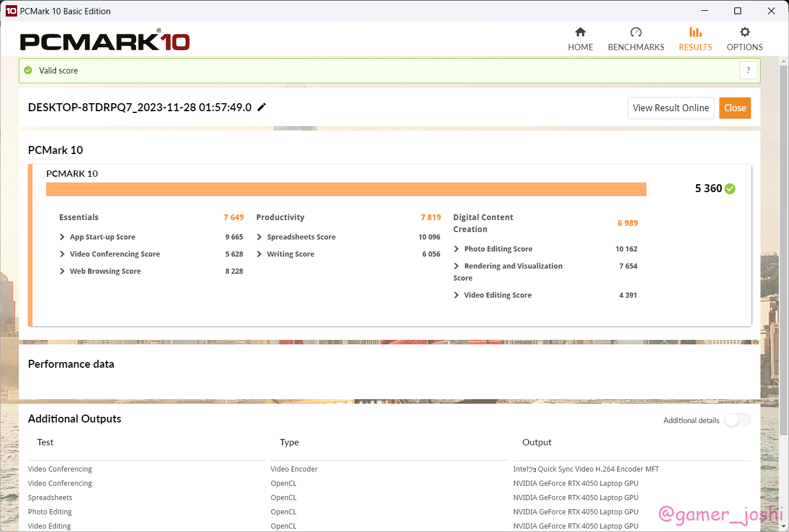
Task: Expand Writing Score
Action: [259, 254]
